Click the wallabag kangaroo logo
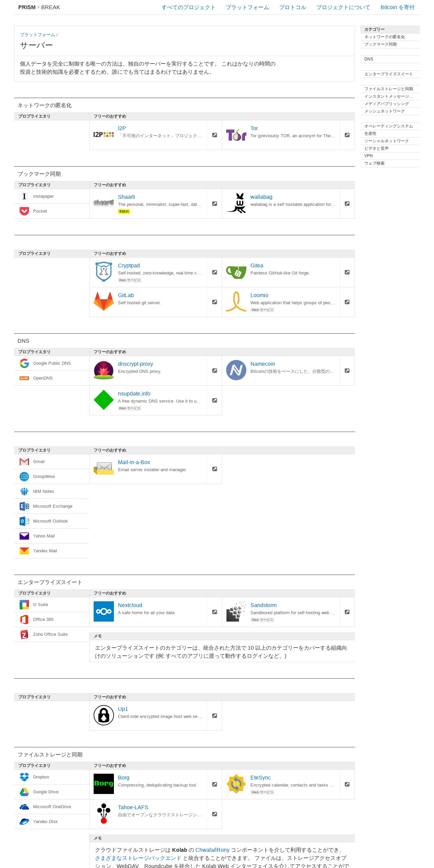 tap(236, 203)
